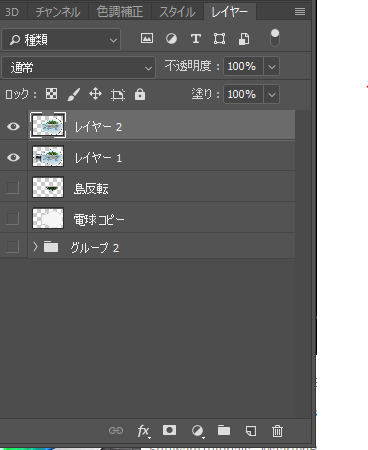Select the グループ 2 group name
368x450 pixels.
point(95,248)
